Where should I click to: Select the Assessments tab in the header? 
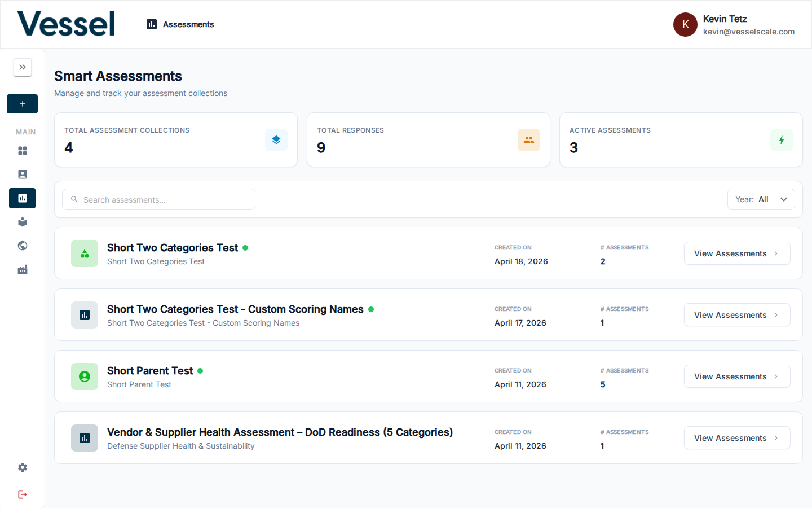(180, 24)
